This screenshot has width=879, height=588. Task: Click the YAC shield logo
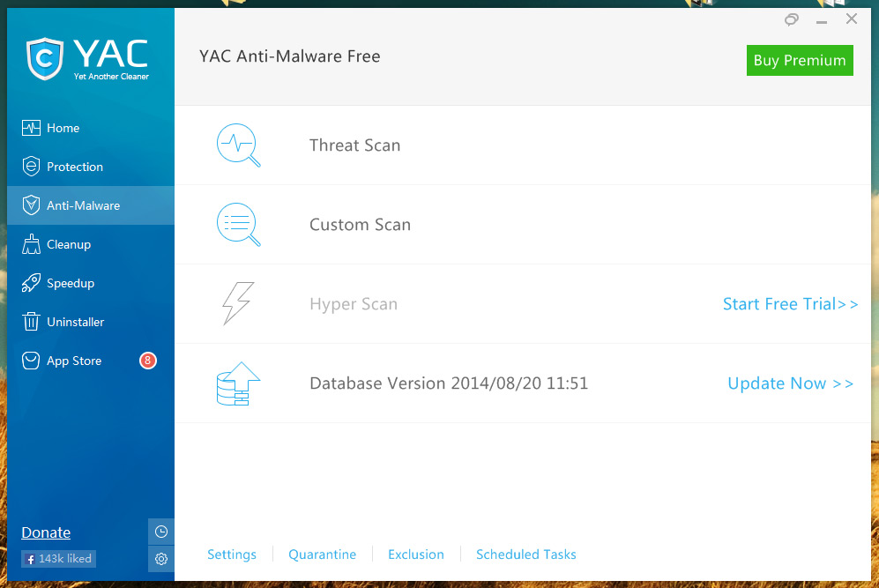(x=45, y=58)
